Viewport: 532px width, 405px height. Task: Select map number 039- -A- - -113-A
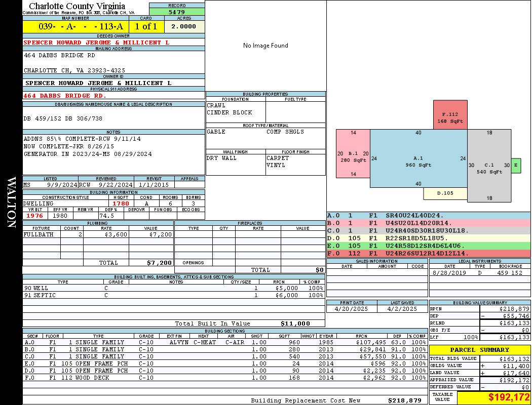click(81, 26)
